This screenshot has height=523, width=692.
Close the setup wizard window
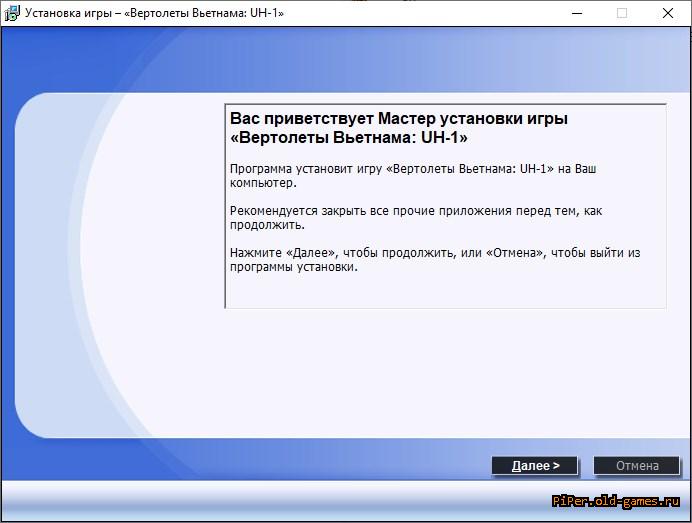[668, 13]
